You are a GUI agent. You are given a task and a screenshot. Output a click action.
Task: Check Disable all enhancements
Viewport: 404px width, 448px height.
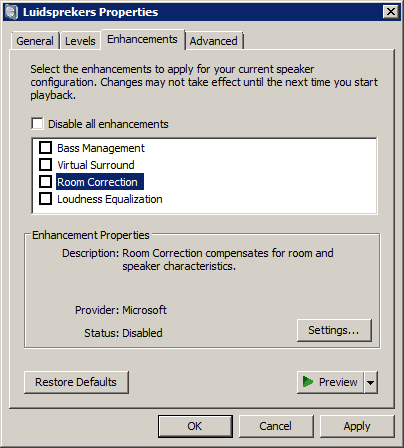37,123
